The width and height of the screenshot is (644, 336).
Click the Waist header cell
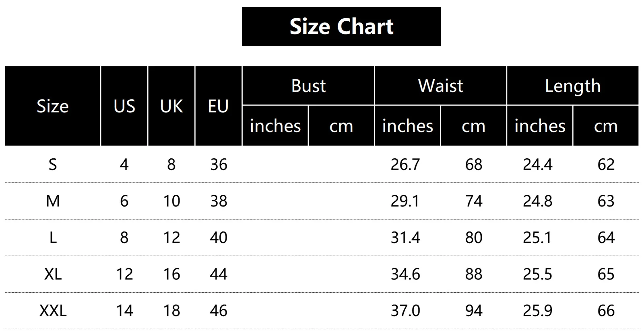tap(440, 86)
